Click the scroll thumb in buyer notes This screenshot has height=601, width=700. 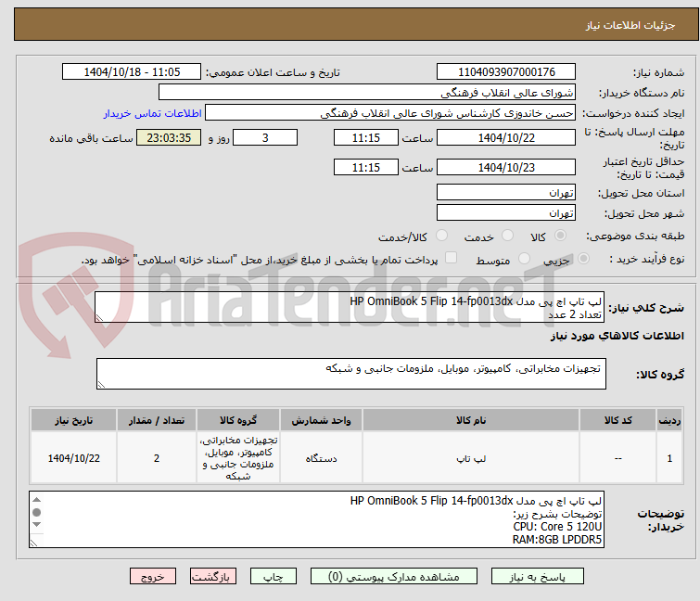[36, 512]
